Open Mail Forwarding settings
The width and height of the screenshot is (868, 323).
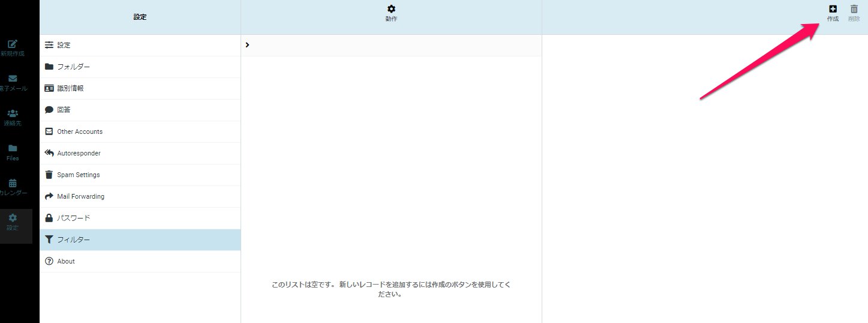pos(140,196)
